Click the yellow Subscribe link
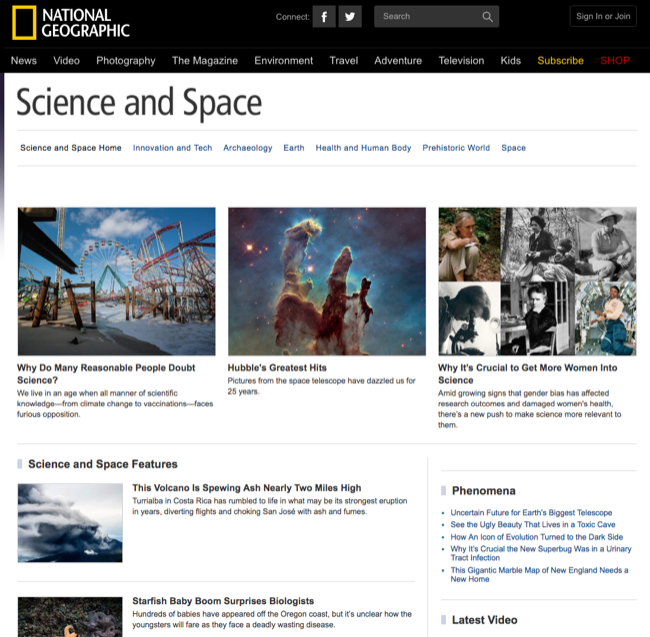Viewport: 650px width, 637px height. 560,61
